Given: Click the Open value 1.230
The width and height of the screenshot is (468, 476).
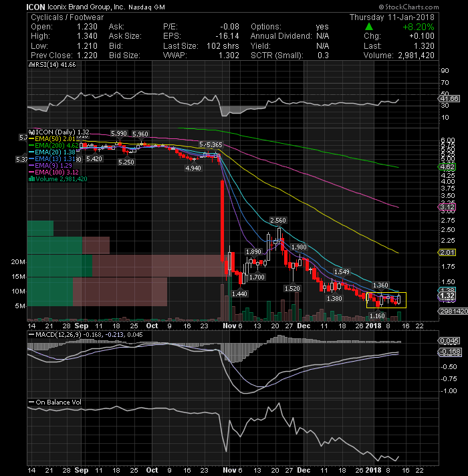Looking at the screenshot, I should click(87, 27).
